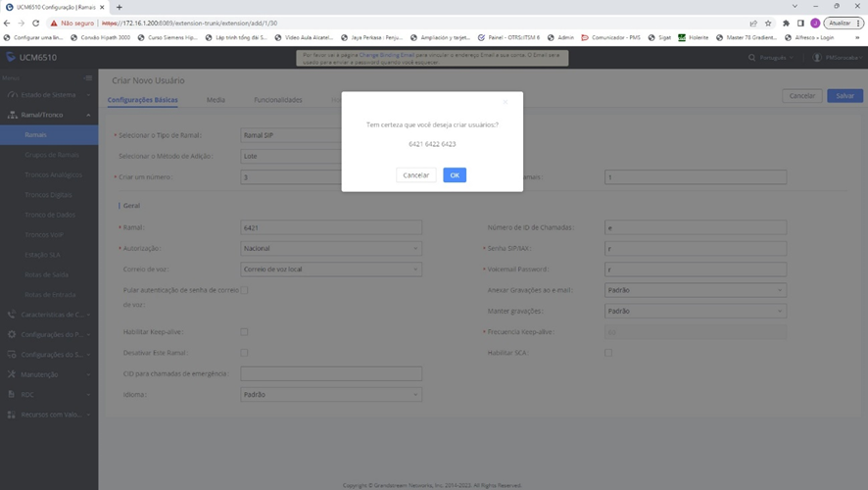Switch to the Media tab
This screenshot has height=490, width=868.
tap(216, 100)
